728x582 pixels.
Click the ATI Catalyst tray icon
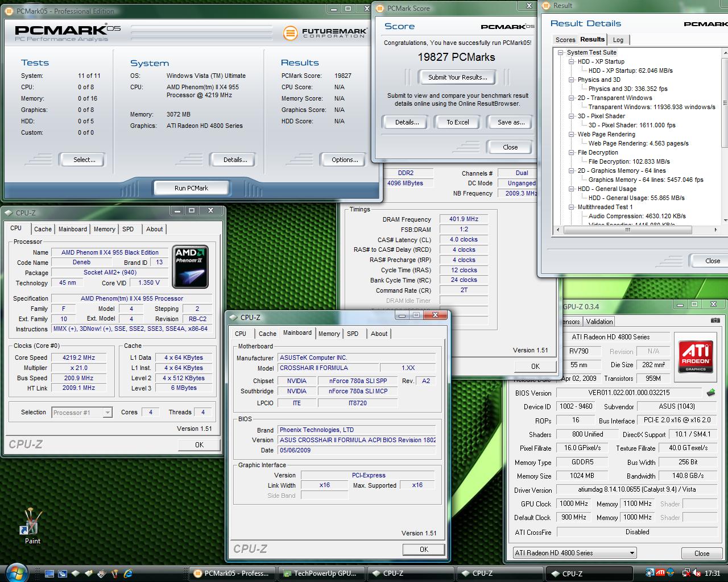pos(660,573)
